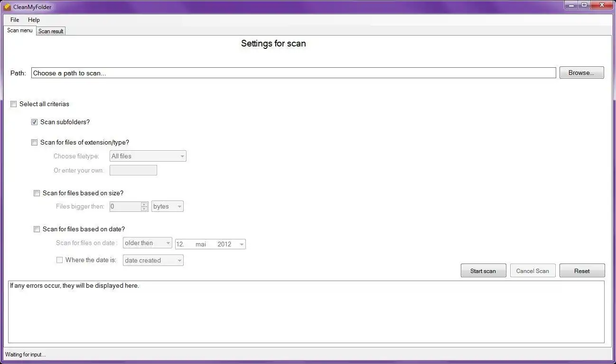
Task: Switch to the Scan menu tab
Action: point(20,30)
